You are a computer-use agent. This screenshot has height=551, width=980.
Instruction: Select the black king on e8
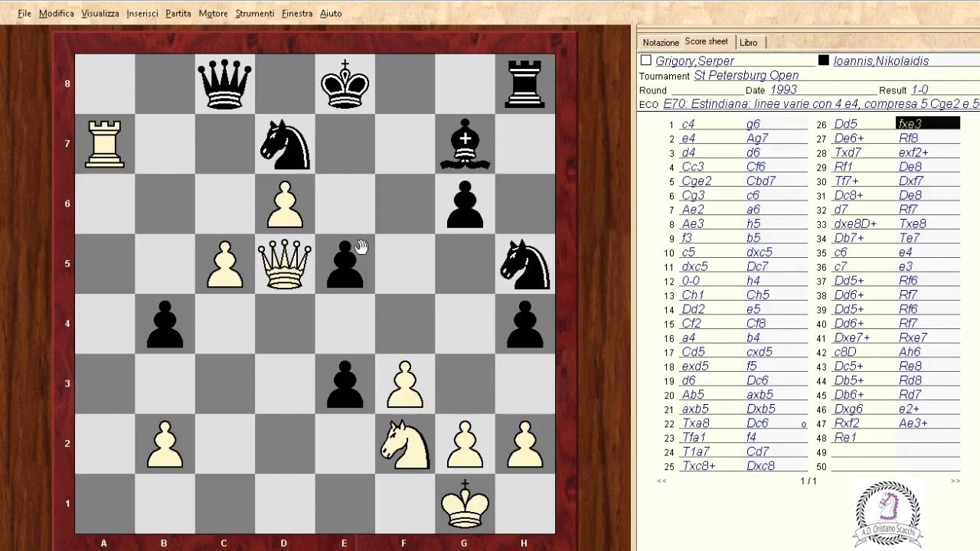[x=345, y=83]
